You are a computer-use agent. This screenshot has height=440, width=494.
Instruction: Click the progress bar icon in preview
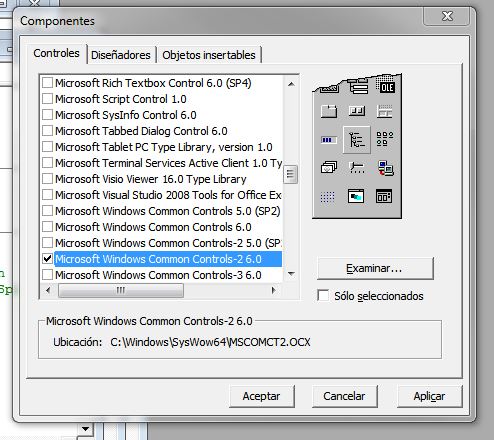point(328,140)
